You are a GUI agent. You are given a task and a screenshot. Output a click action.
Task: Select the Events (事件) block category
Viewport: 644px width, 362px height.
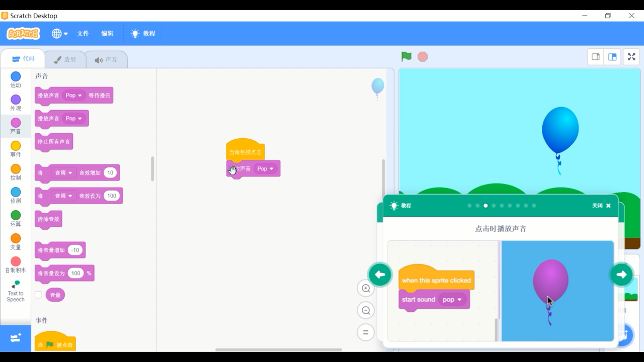click(15, 149)
